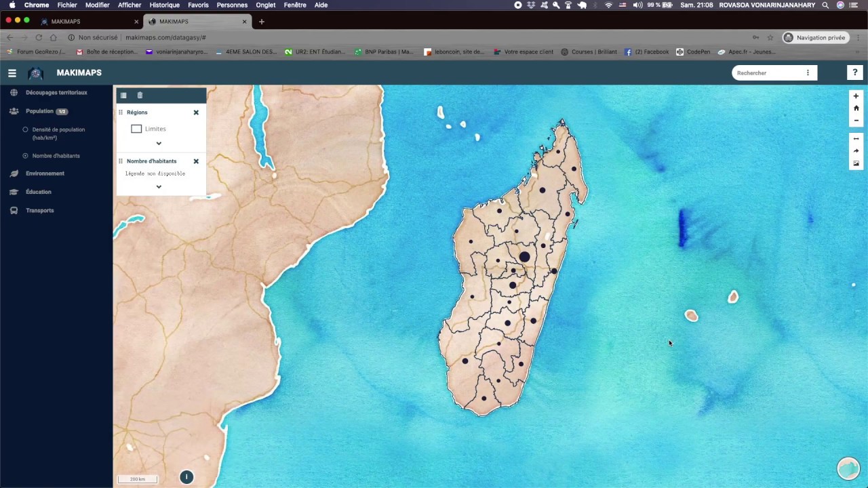Open the Historique menu
Screen dimensions: 868x488
point(164,5)
